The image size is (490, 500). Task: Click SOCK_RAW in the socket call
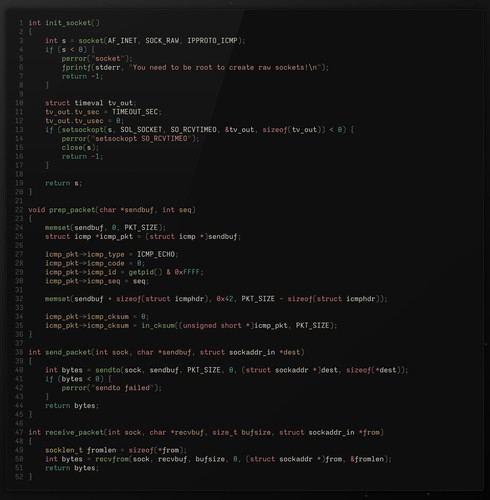coord(162,41)
